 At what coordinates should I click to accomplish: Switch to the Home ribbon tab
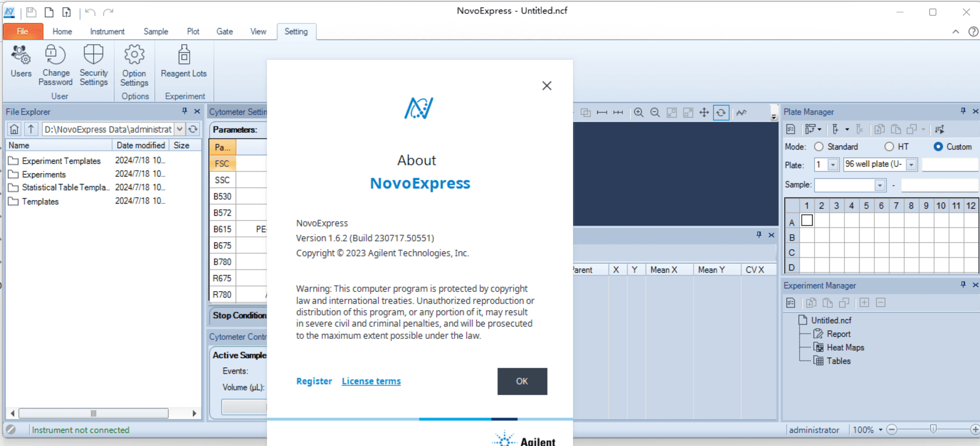62,31
